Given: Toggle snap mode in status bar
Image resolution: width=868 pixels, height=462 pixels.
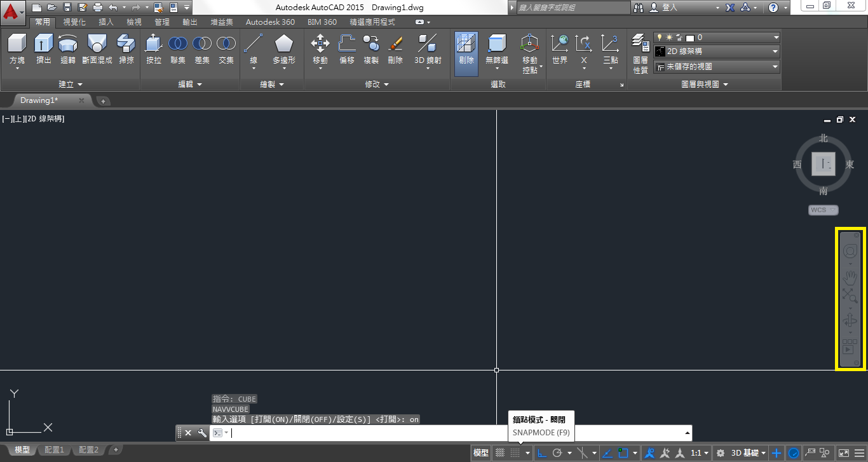Looking at the screenshot, I should [515, 453].
